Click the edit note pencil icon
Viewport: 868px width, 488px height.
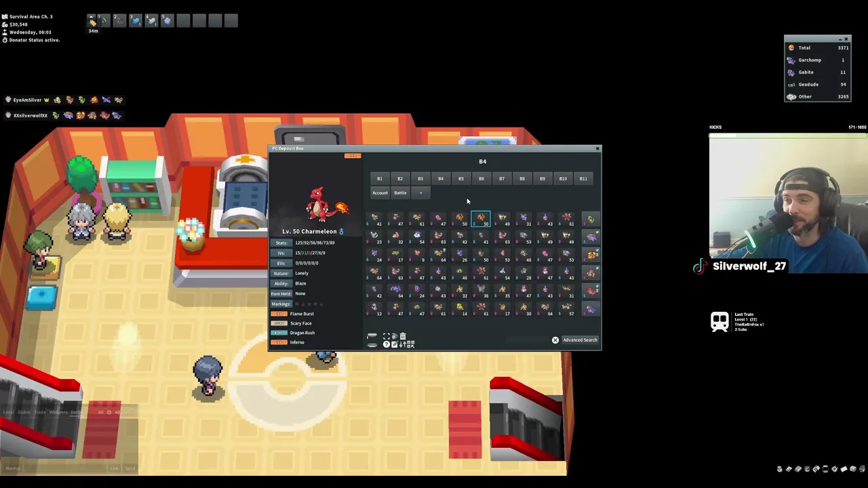click(395, 344)
